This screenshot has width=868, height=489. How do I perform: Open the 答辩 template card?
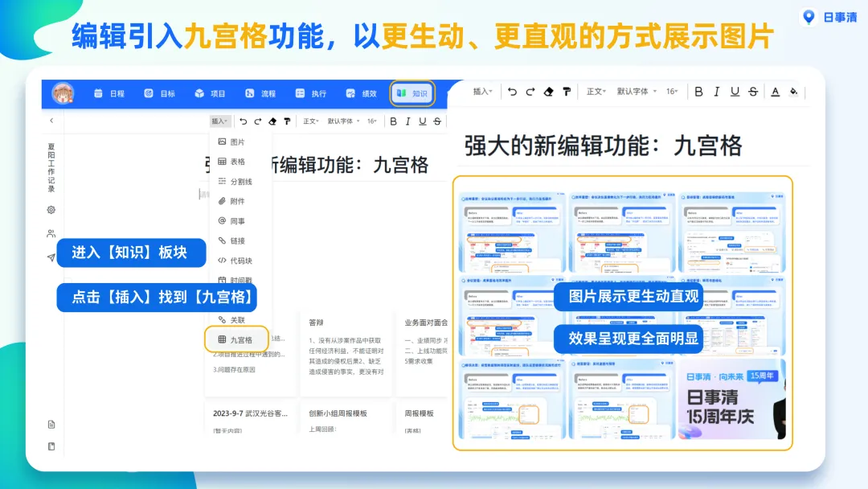[x=346, y=352]
